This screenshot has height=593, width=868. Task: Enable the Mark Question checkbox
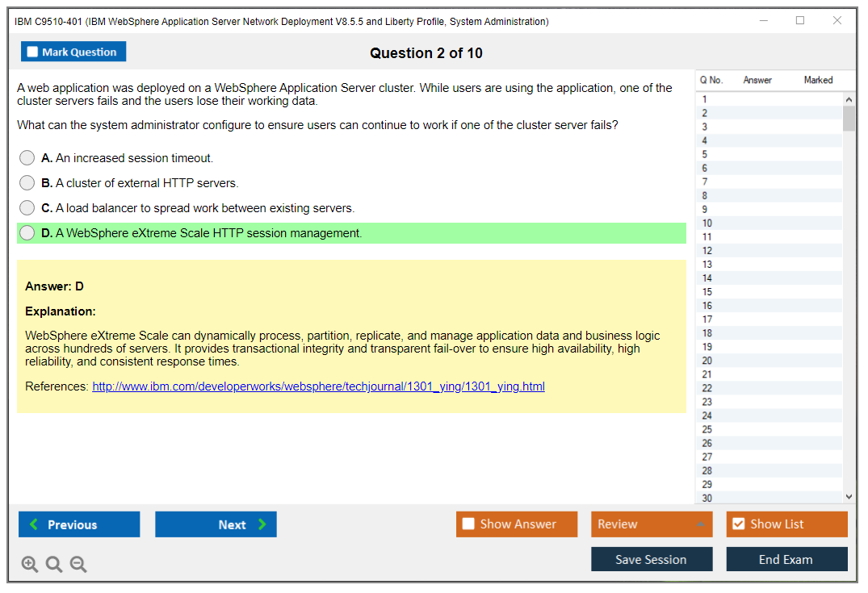(33, 52)
